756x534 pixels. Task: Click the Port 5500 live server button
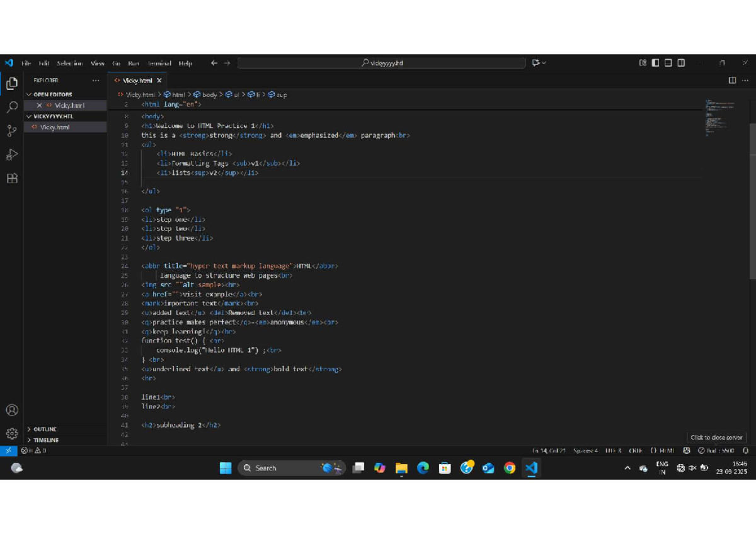point(716,451)
